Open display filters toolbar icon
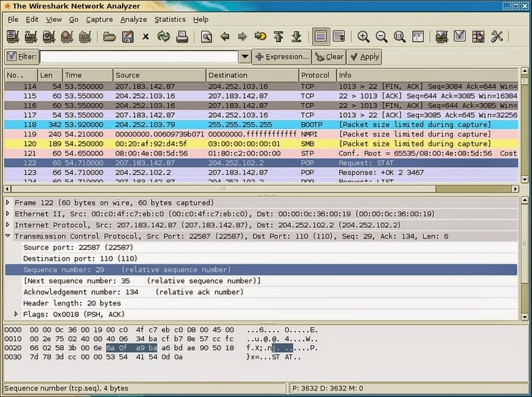Viewport: 532px width, 397px height. coord(460,36)
